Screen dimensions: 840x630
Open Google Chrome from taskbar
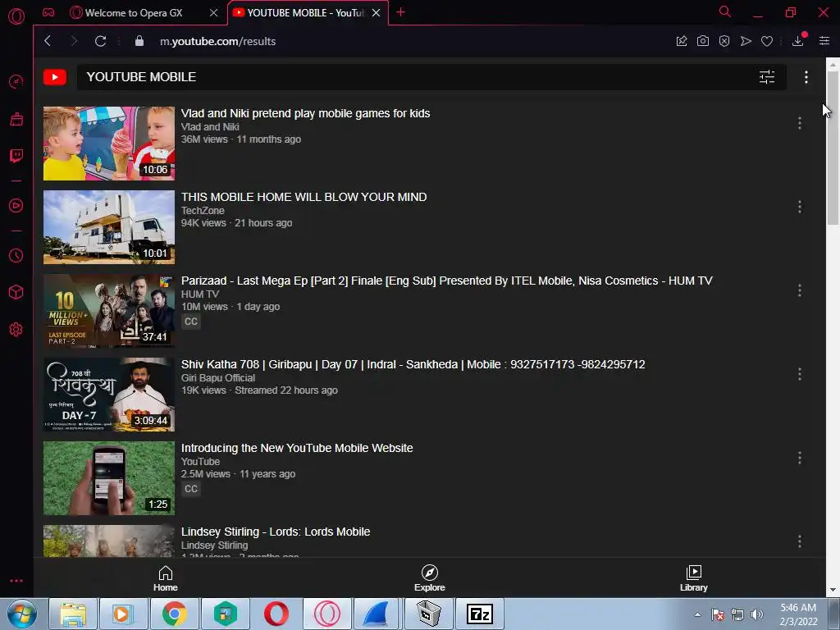point(175,614)
